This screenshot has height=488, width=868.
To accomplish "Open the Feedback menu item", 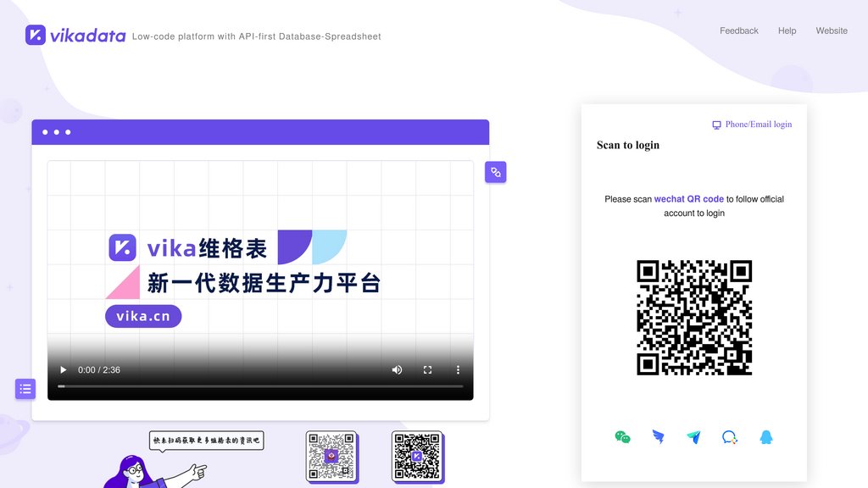I will (x=738, y=30).
